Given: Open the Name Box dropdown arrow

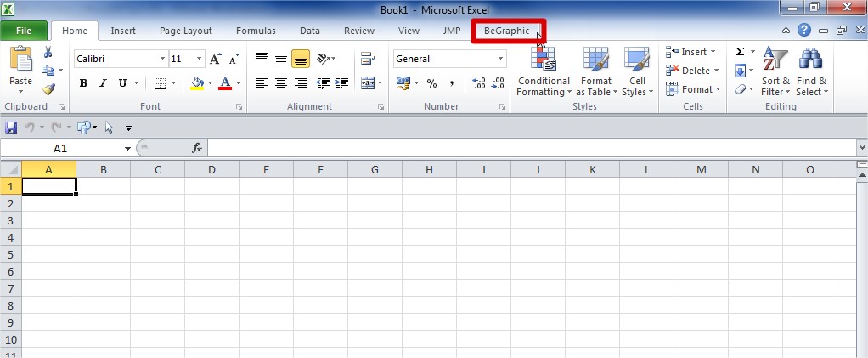Looking at the screenshot, I should (127, 148).
